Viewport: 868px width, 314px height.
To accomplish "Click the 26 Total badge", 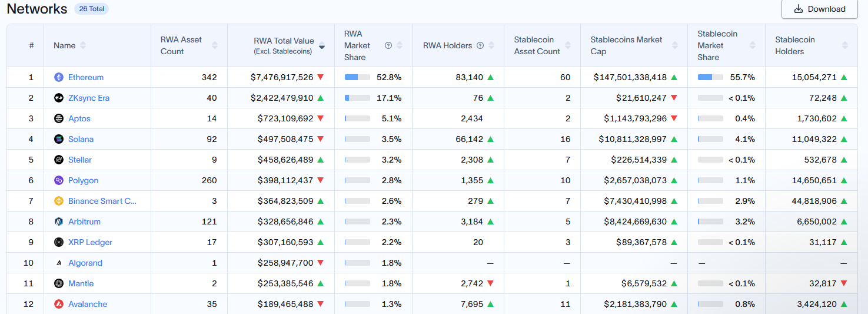I will pos(91,9).
